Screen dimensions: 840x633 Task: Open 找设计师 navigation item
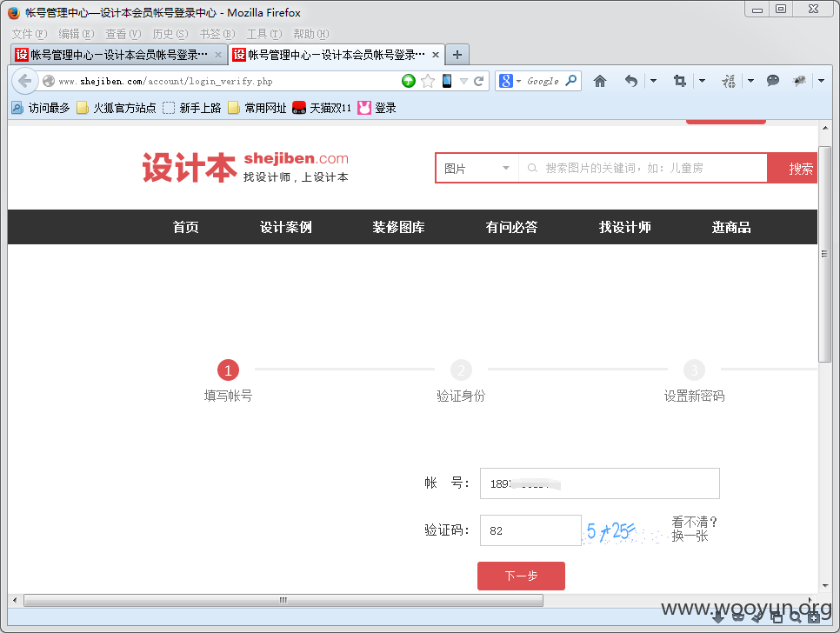[624, 227]
